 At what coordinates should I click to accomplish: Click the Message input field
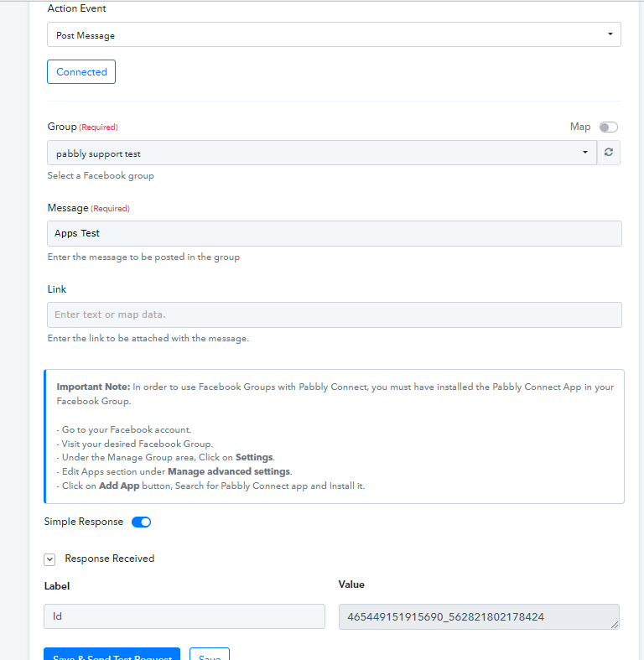point(335,234)
